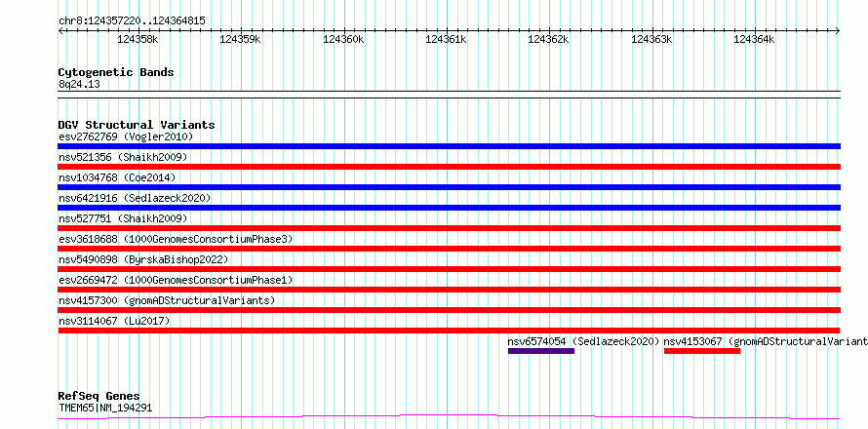Select the blue bar under esv2762769
Image resolution: width=868 pixels, height=429 pixels.
(449, 146)
